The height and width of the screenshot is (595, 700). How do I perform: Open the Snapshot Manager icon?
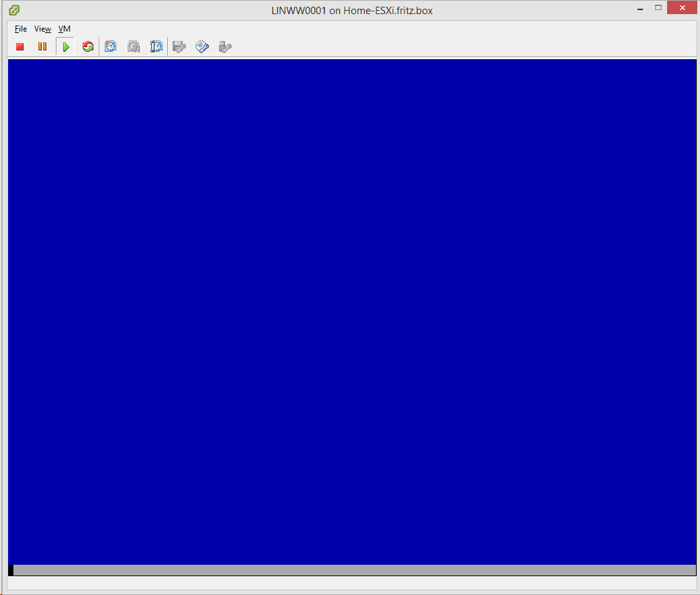point(157,46)
